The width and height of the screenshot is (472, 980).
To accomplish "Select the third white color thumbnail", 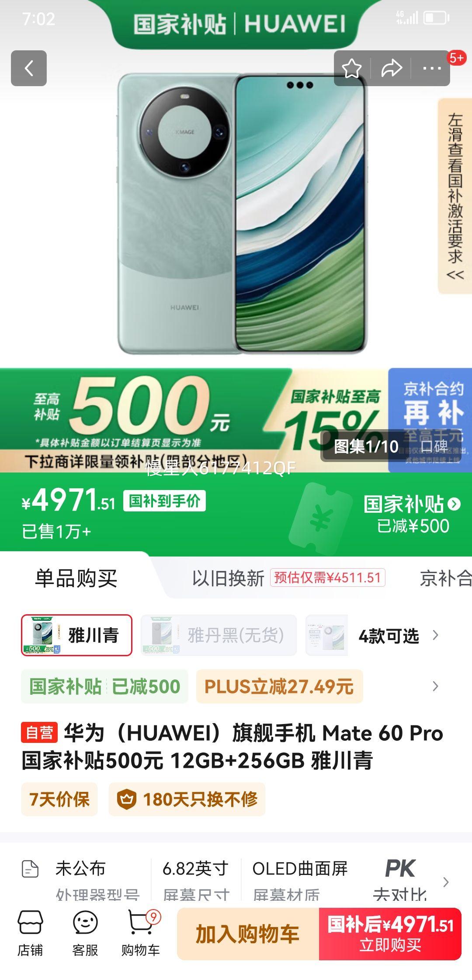I will pyautogui.click(x=326, y=635).
